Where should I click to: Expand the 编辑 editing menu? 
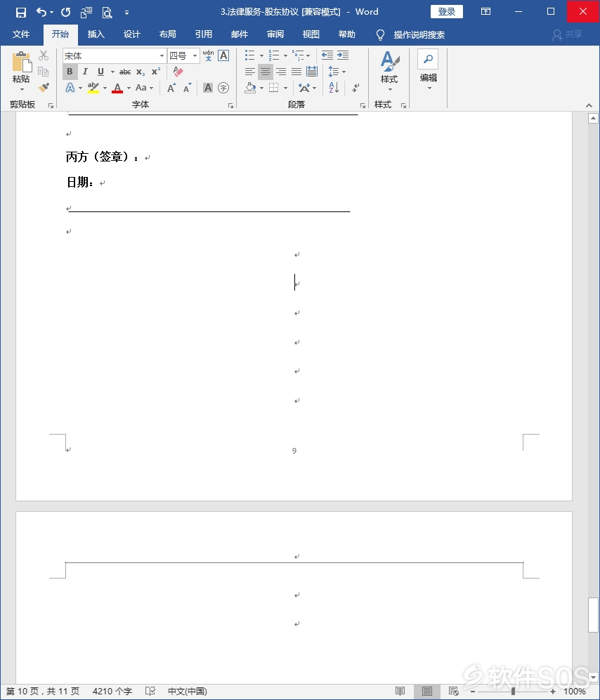(428, 70)
